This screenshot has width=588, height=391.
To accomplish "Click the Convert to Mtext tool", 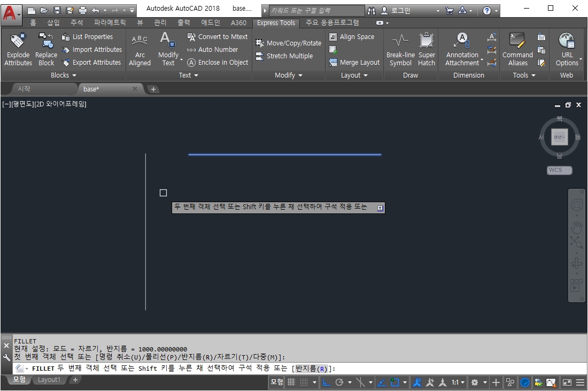I will point(218,37).
